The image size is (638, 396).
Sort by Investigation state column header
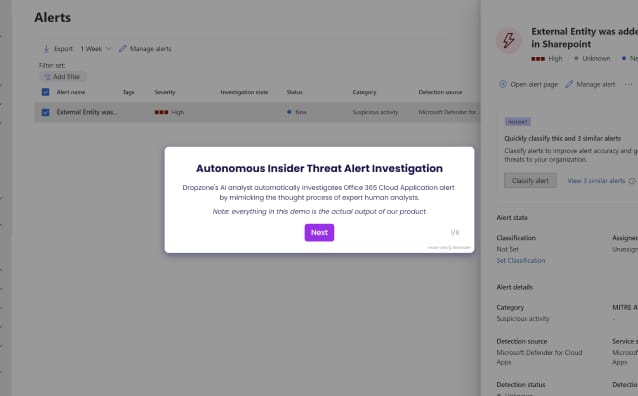[x=244, y=92]
